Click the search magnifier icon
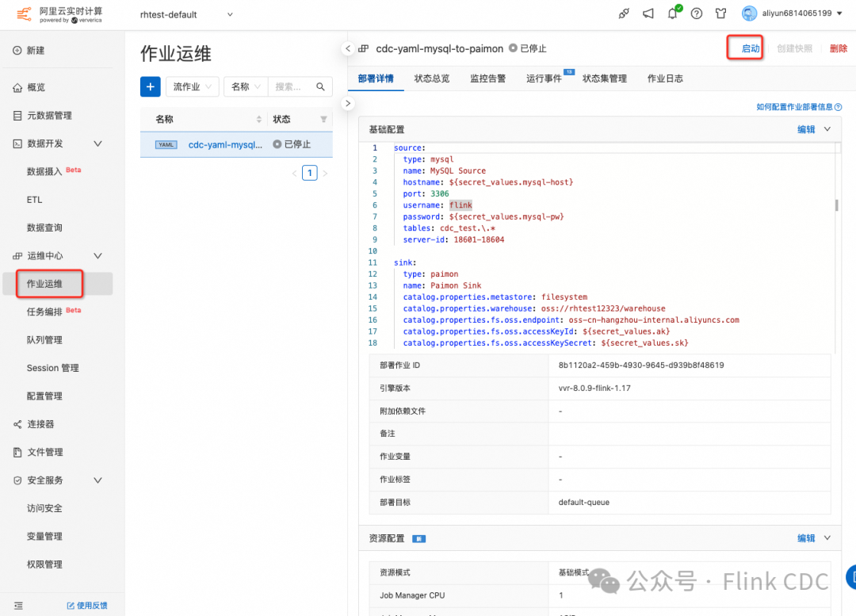Image resolution: width=856 pixels, height=616 pixels. pos(320,87)
